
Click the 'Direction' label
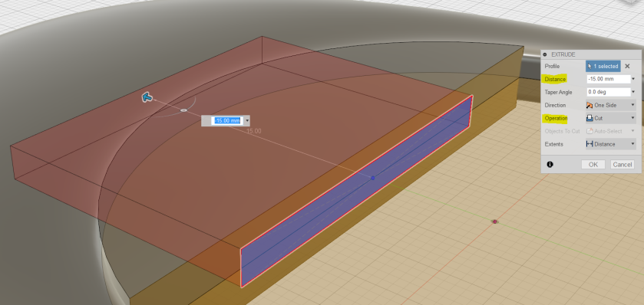click(x=555, y=105)
